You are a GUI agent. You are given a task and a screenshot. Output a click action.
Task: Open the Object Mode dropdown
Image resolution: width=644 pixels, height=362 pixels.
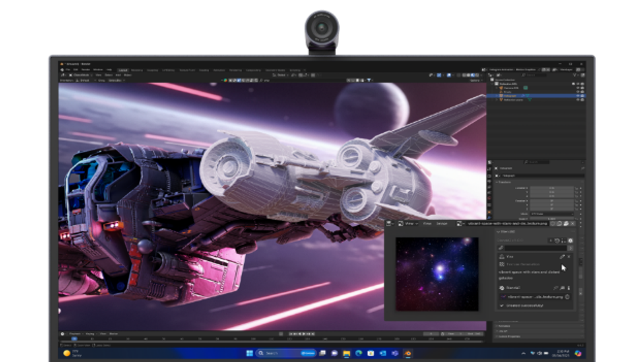[81, 75]
